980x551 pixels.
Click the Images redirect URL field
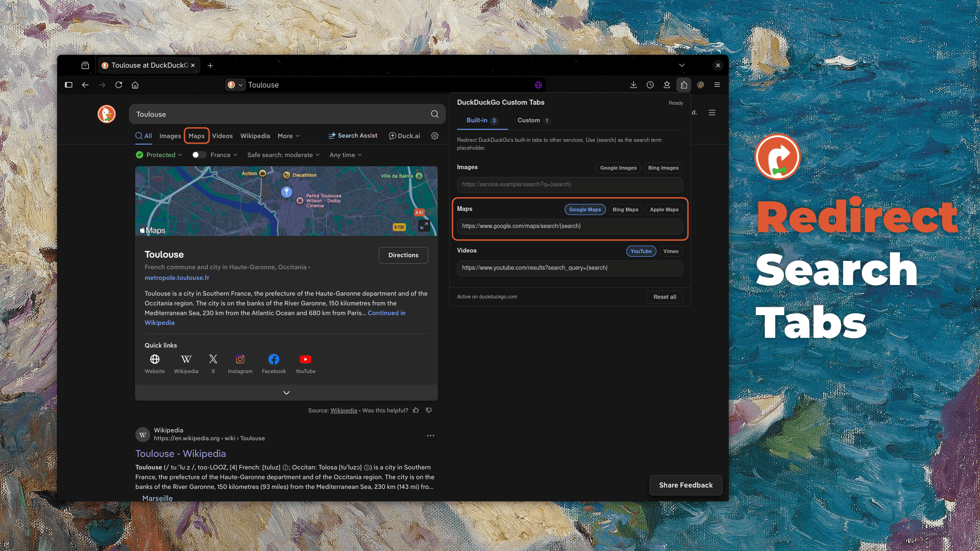(x=570, y=184)
